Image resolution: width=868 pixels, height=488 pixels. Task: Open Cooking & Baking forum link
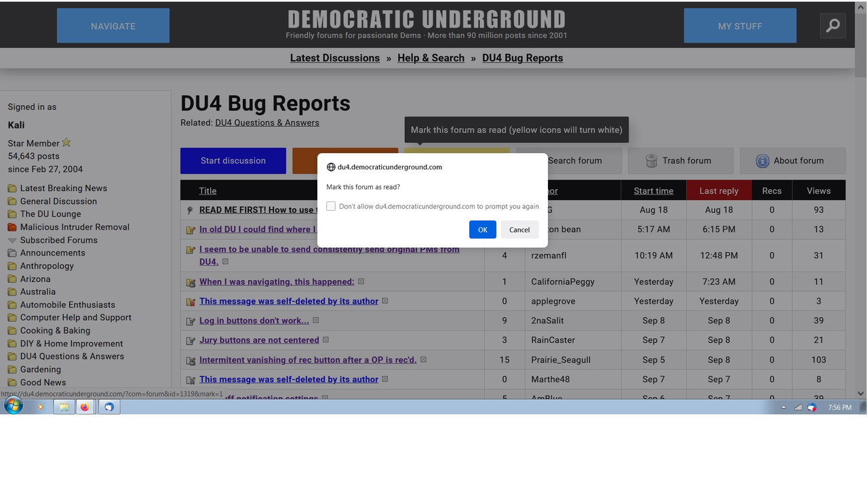[x=55, y=331]
